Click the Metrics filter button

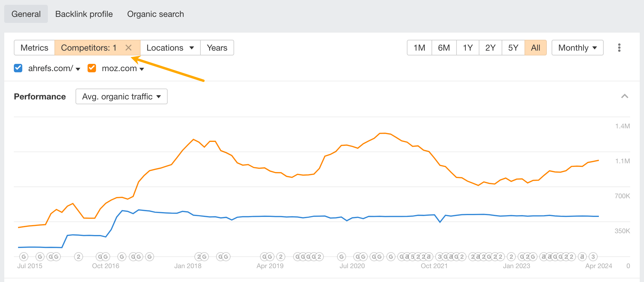pos(34,48)
